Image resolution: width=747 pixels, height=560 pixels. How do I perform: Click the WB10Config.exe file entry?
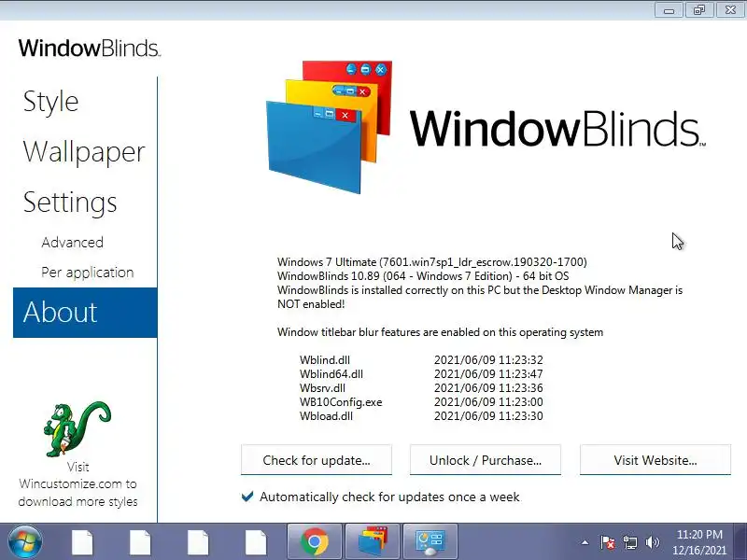(341, 402)
